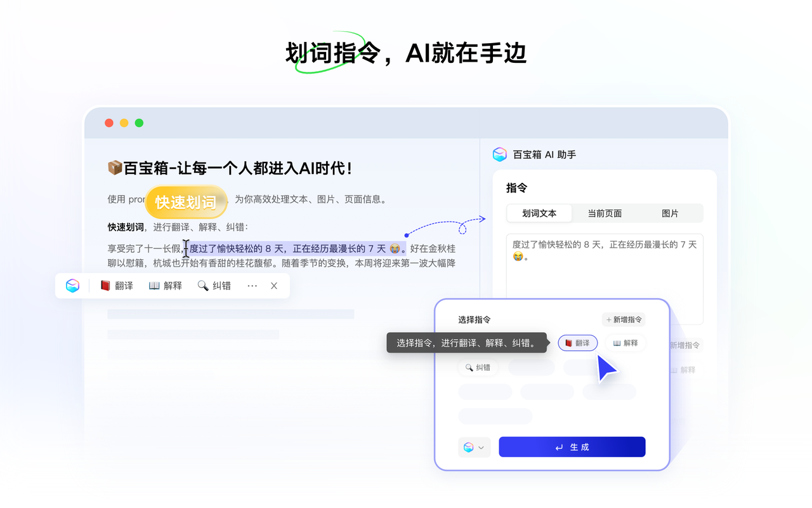Viewport: 812px width, 508px height.
Task: Select the 翻译 book tool in the floating toolbar
Action: [x=117, y=286]
